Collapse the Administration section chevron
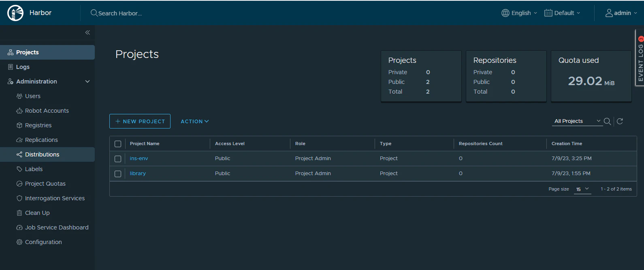Screen dimensions: 644x270 click(87, 81)
